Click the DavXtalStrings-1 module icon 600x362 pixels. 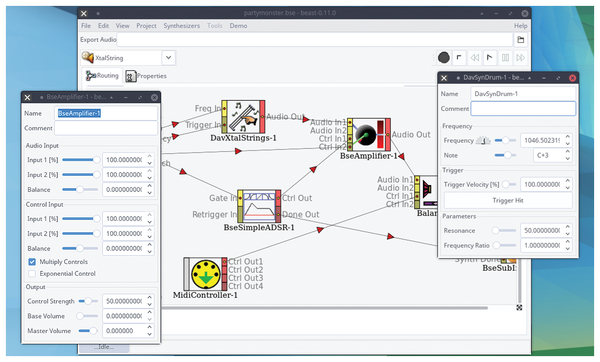pos(243,117)
